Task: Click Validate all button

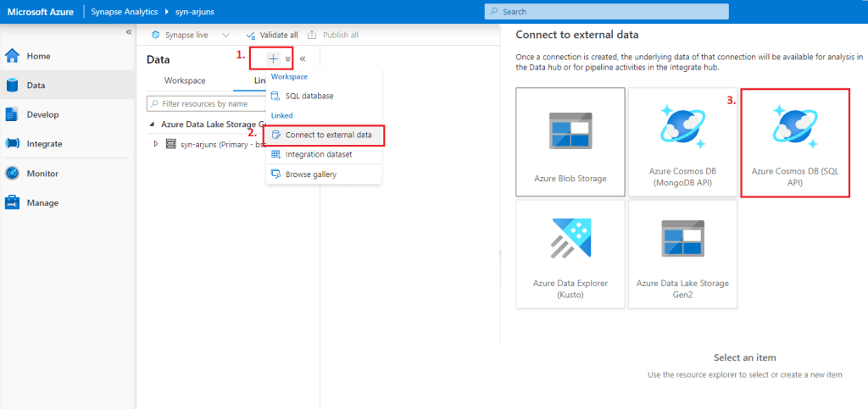Action: 273,36
